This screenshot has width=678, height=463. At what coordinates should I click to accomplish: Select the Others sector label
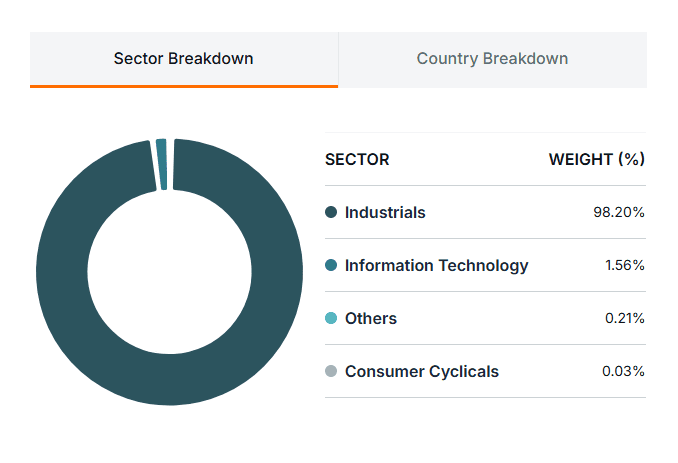[x=371, y=319]
